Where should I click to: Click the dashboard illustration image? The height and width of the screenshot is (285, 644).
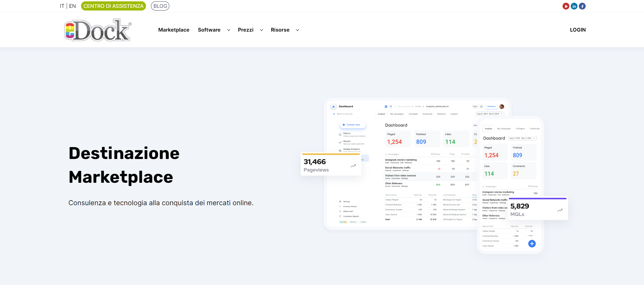point(434,176)
